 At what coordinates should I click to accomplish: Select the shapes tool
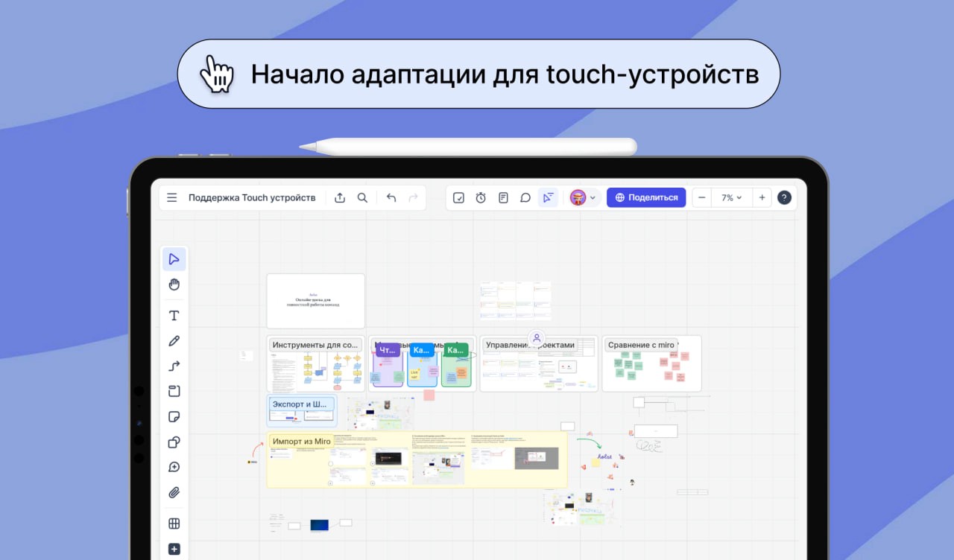(x=174, y=442)
